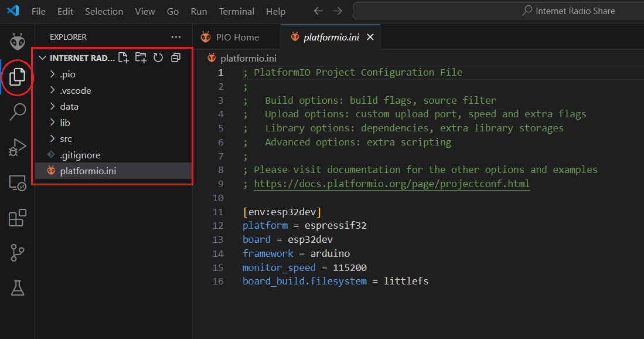This screenshot has height=339, width=644.
Task: Close the platformio.ini editor tab
Action: pos(370,37)
